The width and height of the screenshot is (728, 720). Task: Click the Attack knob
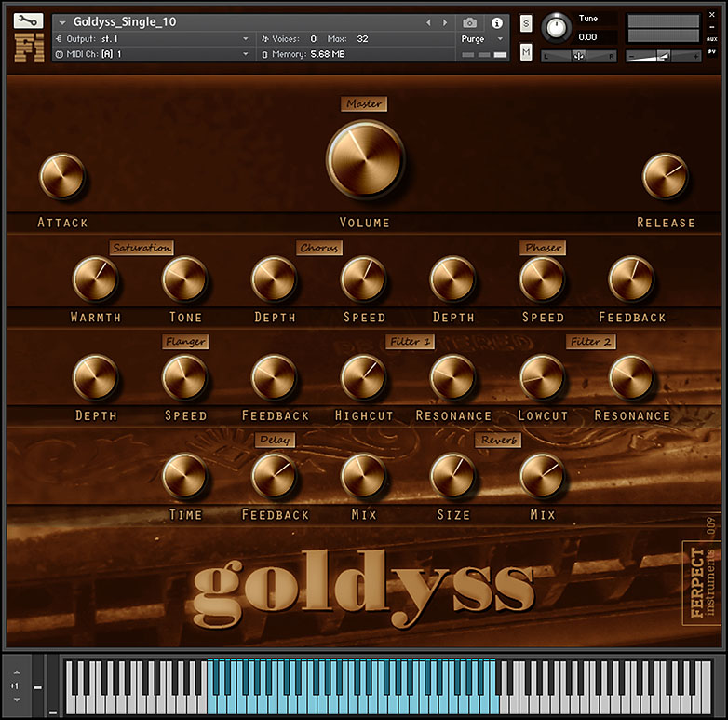61,177
